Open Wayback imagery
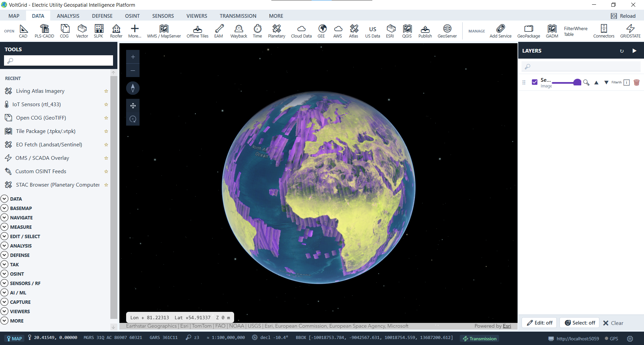Image resolution: width=644 pixels, height=345 pixels. (x=239, y=31)
